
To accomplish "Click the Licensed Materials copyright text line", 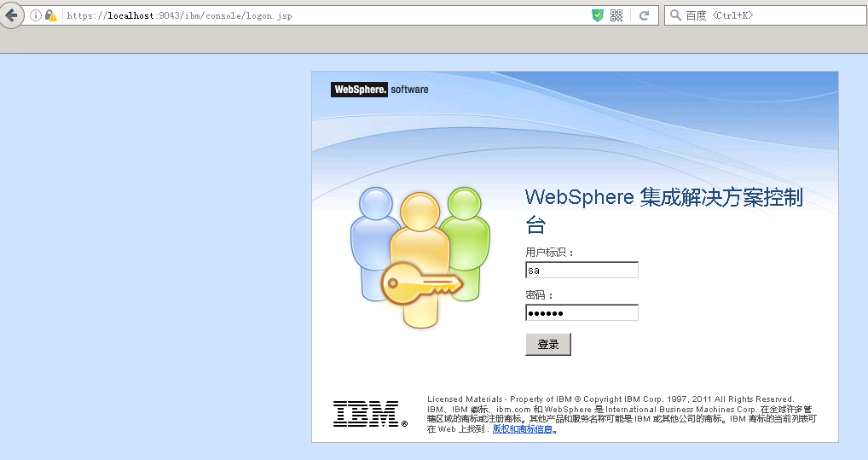I will [610, 399].
